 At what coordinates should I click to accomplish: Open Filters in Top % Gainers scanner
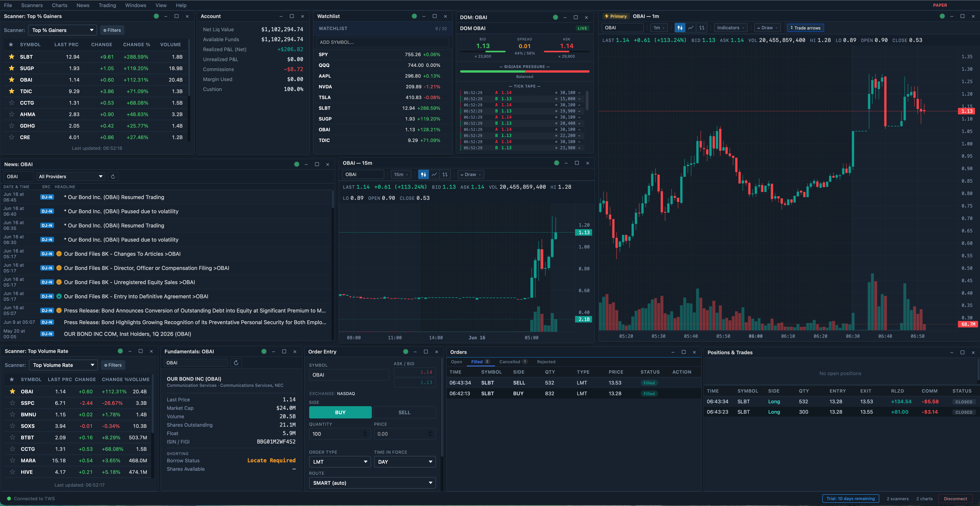click(x=112, y=30)
